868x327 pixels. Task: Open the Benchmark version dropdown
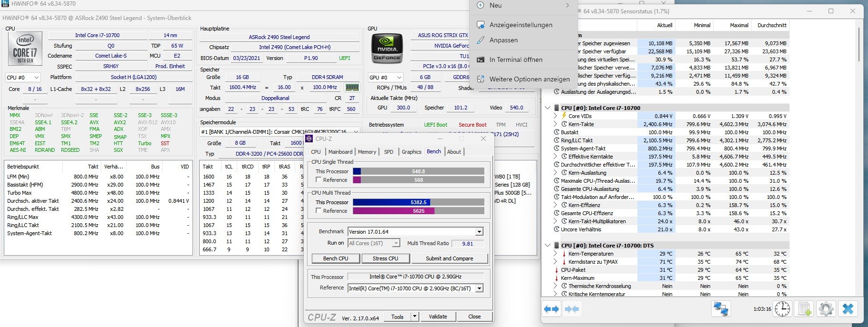(479, 232)
